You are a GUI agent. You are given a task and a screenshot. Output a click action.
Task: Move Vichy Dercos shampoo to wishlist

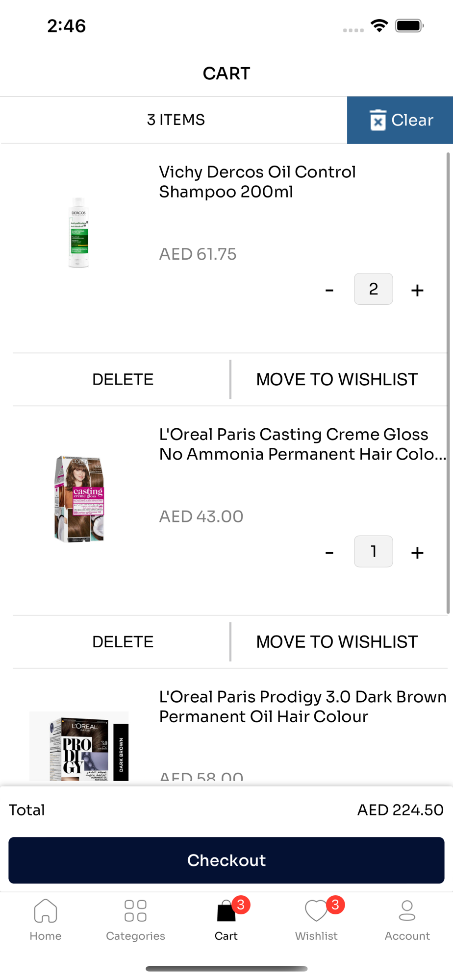(337, 379)
